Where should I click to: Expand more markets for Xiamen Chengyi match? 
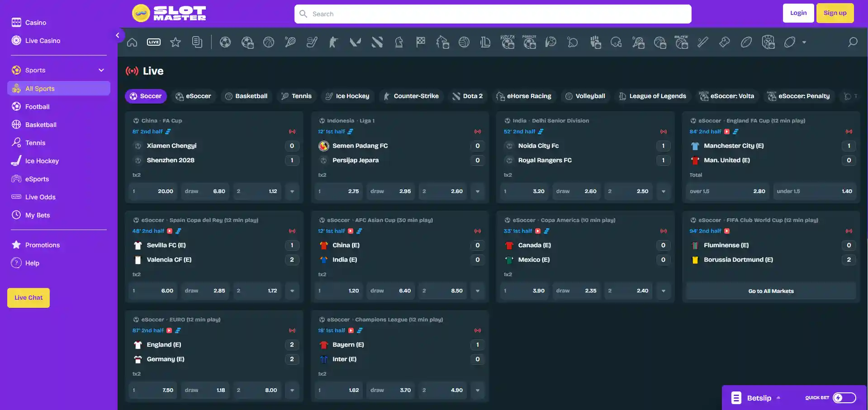pyautogui.click(x=292, y=191)
